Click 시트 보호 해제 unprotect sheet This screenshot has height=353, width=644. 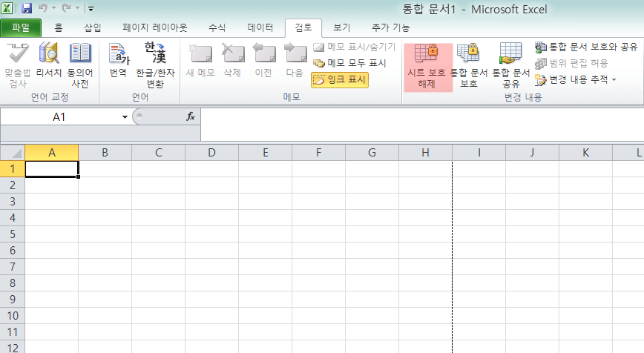pos(427,66)
